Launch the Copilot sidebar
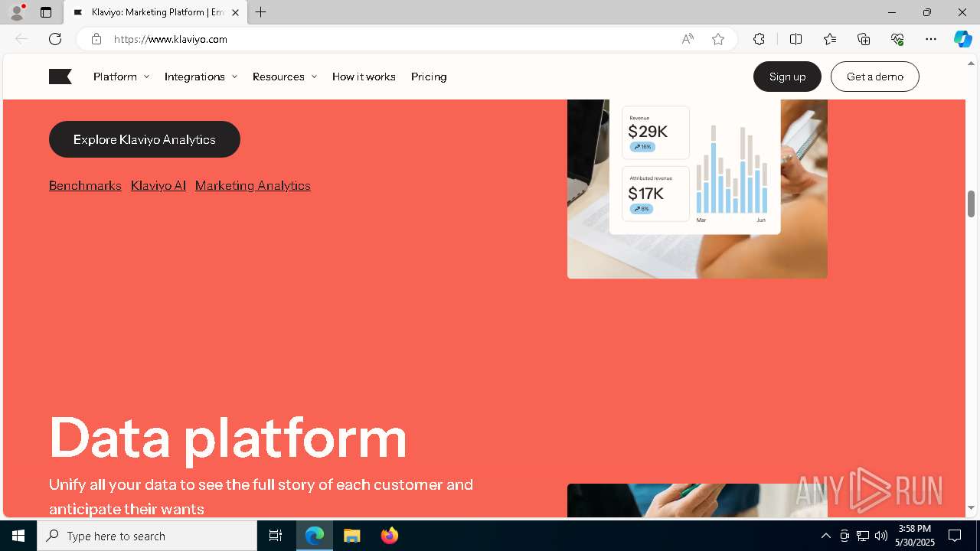Screen dimensions: 980x551 [x=963, y=39]
